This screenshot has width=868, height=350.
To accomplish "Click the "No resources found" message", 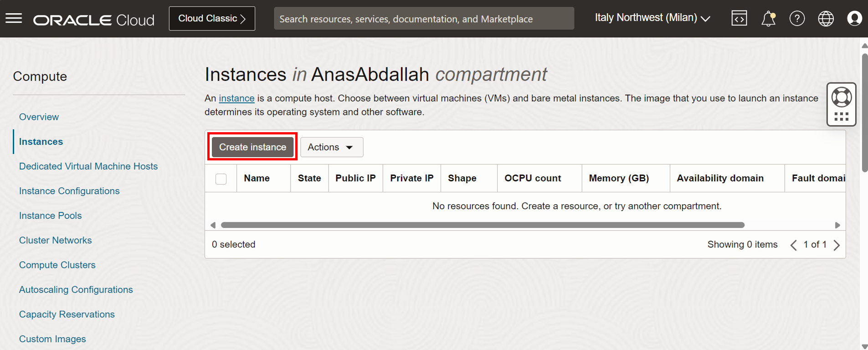I will click(577, 206).
